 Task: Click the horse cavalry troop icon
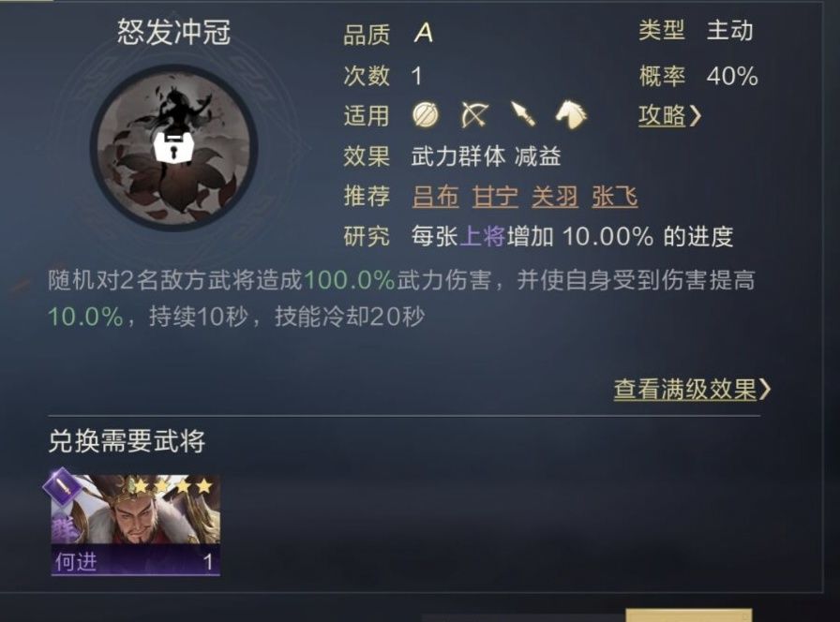[x=571, y=114]
